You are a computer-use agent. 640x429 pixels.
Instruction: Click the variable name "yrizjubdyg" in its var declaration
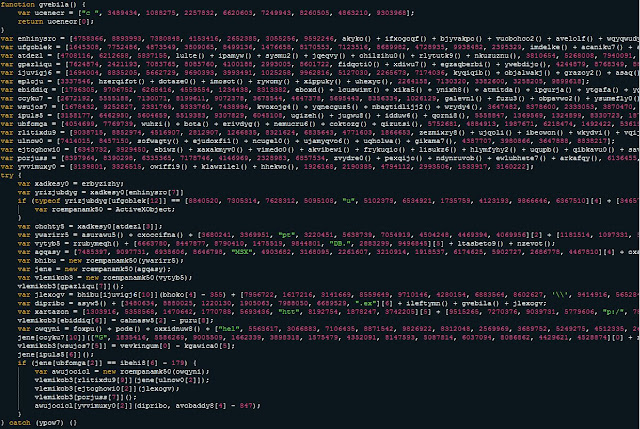point(56,192)
